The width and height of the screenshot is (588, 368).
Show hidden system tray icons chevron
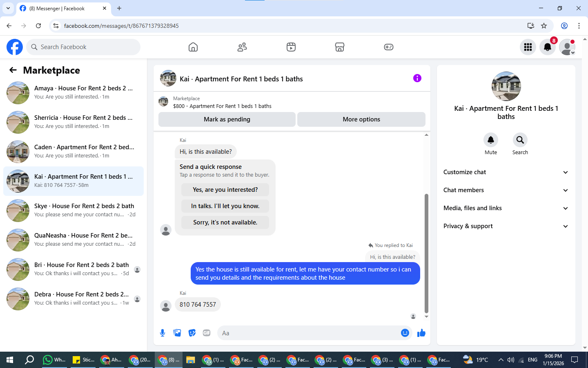click(501, 360)
